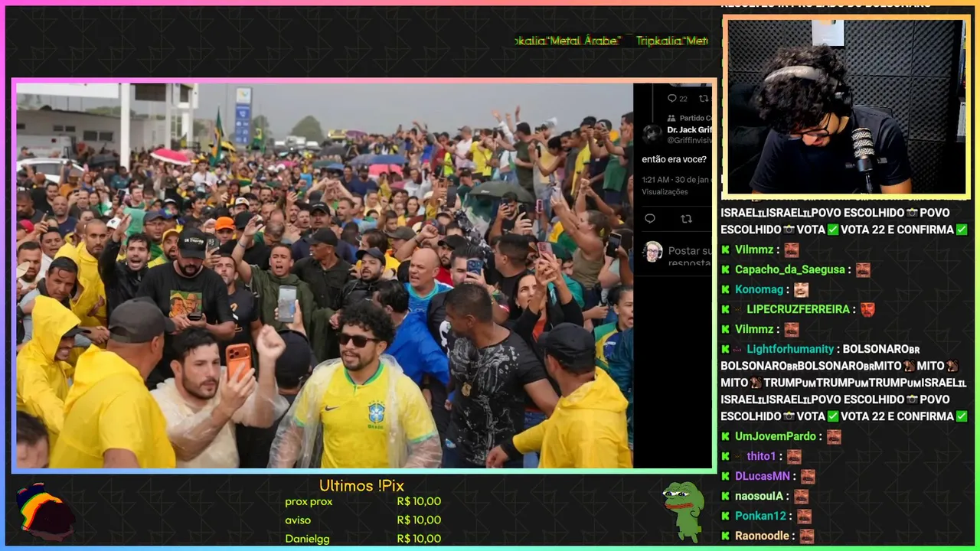
Task: Open the Dr. Jack Griffin display name
Action: [x=689, y=130]
